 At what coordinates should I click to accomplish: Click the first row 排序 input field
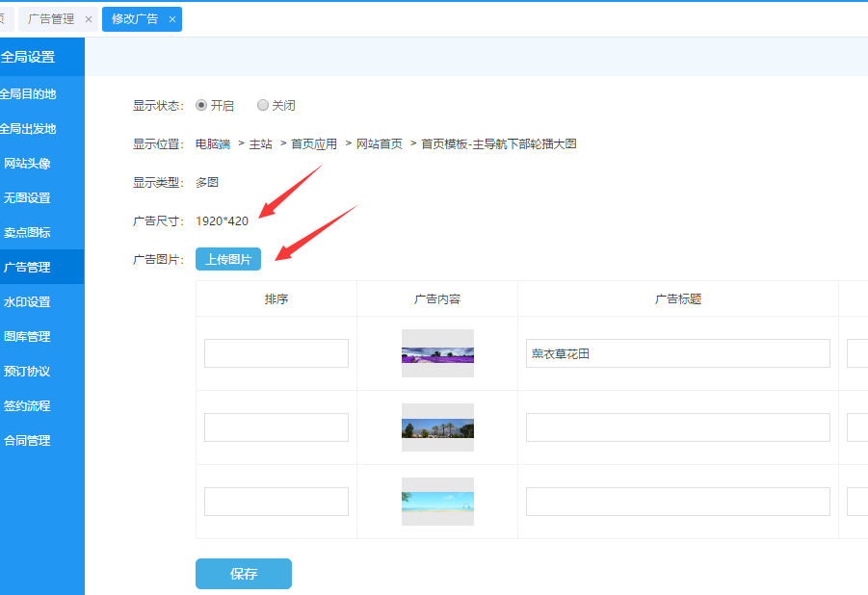click(x=276, y=353)
